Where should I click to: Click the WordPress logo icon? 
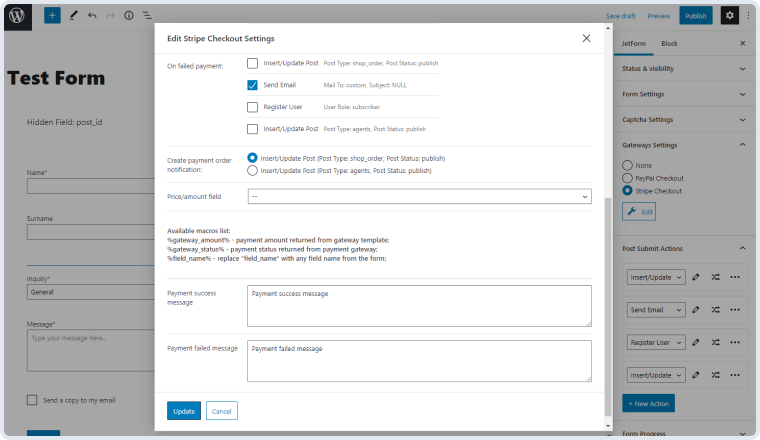tap(17, 16)
